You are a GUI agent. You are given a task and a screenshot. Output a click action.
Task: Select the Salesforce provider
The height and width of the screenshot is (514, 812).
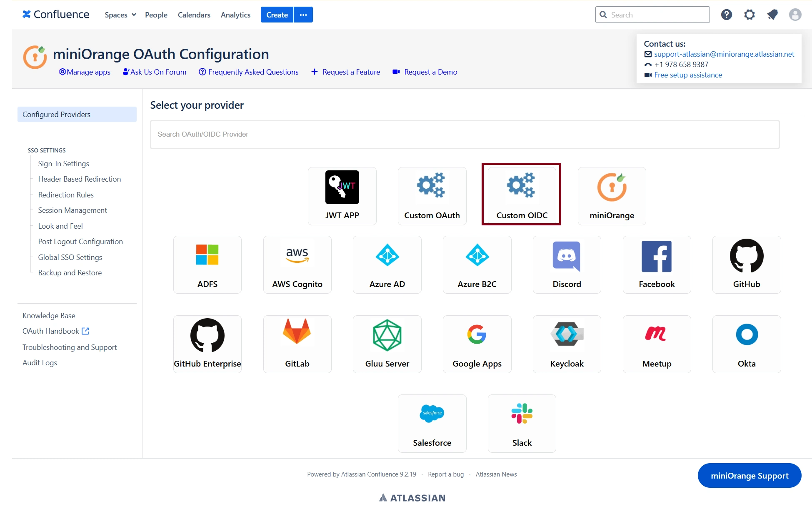(432, 423)
